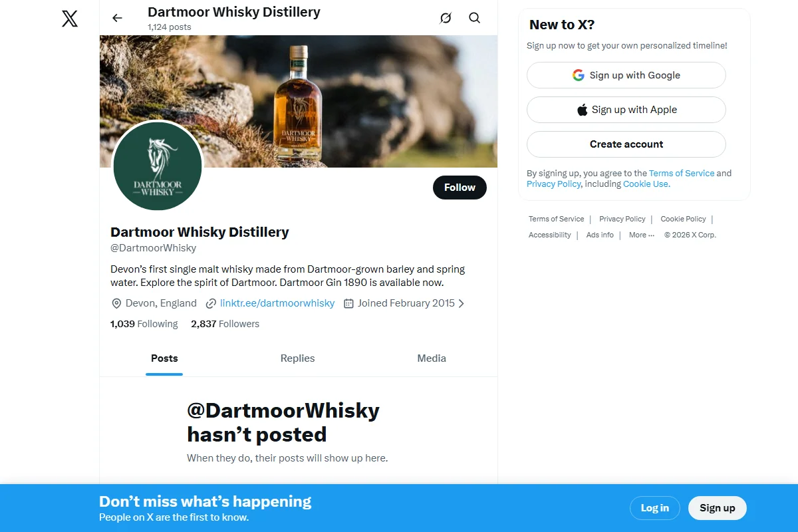This screenshot has height=532, width=798.
Task: Open footer Cookie Policy link
Action: click(683, 219)
